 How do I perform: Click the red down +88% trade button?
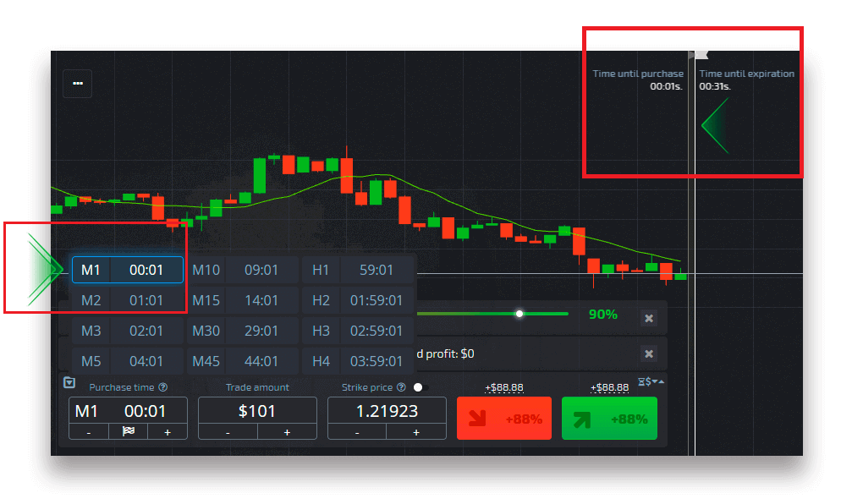coord(504,419)
